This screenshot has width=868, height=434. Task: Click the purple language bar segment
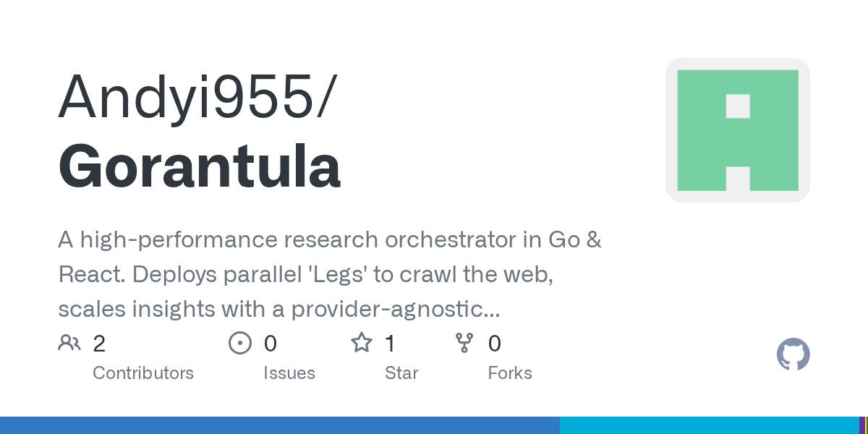click(861, 425)
